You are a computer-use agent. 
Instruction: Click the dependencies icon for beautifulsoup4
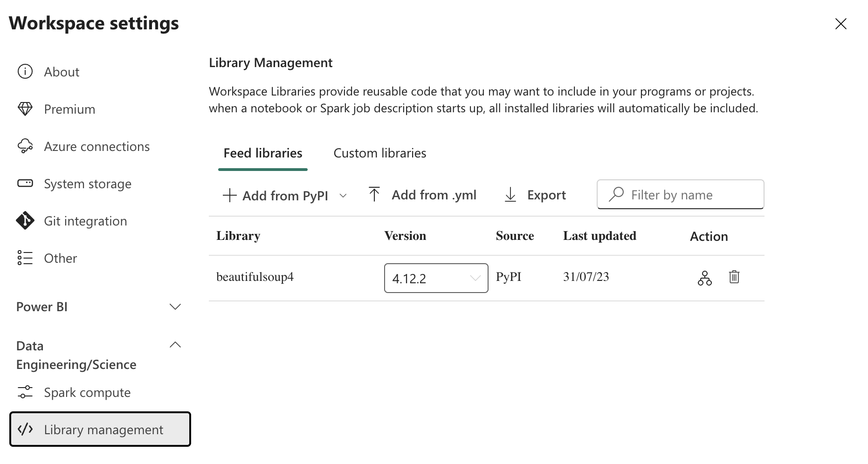[704, 278]
